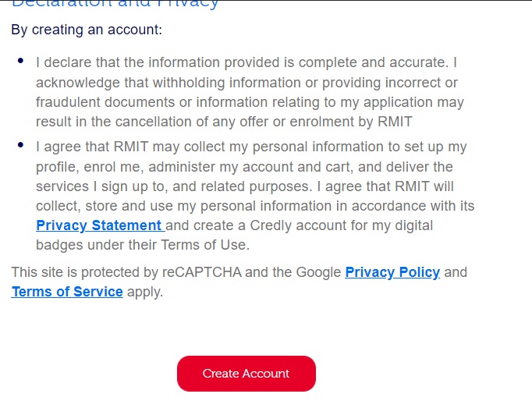
Task: Click the word 'apply.' after Terms of Service
Action: pyautogui.click(x=145, y=292)
